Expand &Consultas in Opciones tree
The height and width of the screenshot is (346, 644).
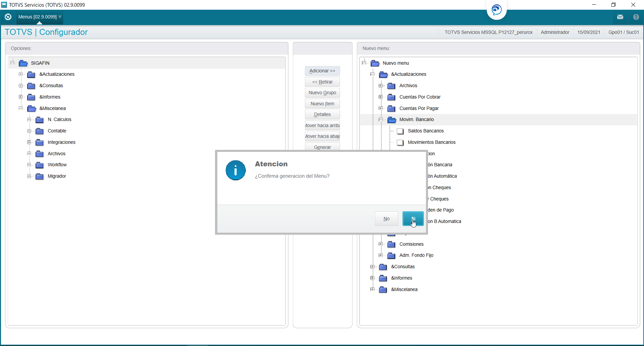[x=21, y=85]
